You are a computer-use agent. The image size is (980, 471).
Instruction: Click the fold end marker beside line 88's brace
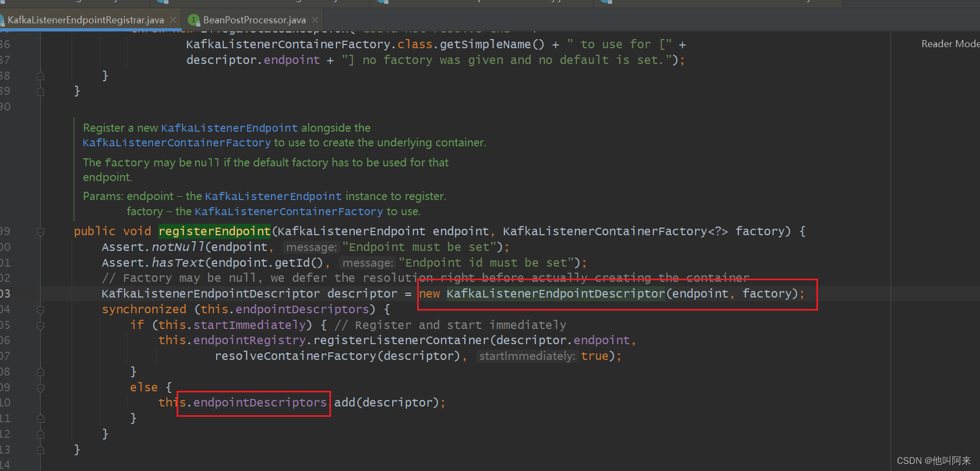click(x=41, y=76)
